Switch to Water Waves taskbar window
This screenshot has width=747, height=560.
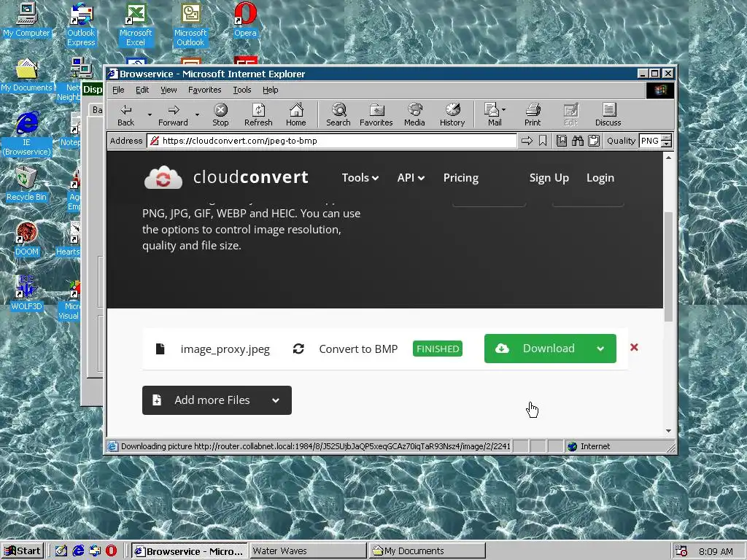click(x=307, y=551)
